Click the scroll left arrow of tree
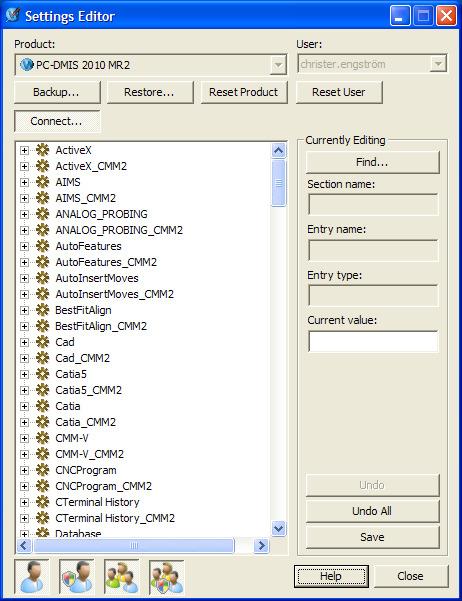The width and height of the screenshot is (462, 601). (x=24, y=545)
